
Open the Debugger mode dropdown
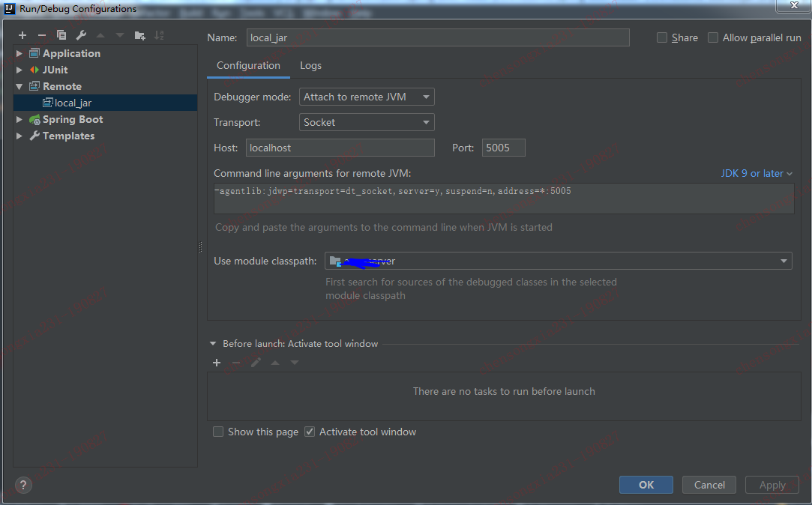(367, 97)
